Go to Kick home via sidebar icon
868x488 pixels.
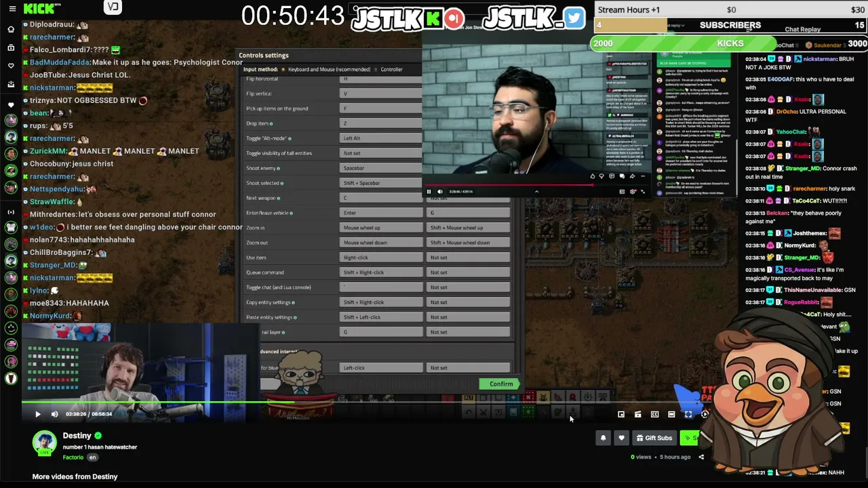pyautogui.click(x=11, y=29)
